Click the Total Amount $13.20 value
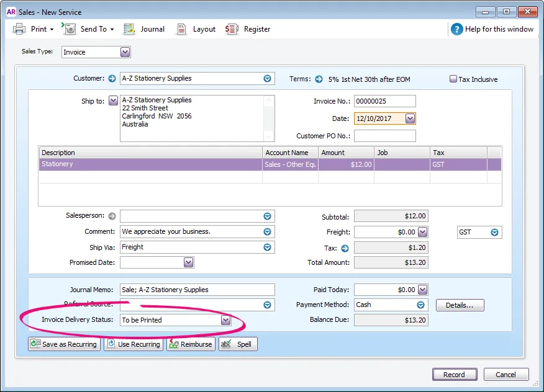Viewport: 544px width, 392px height. click(x=391, y=262)
